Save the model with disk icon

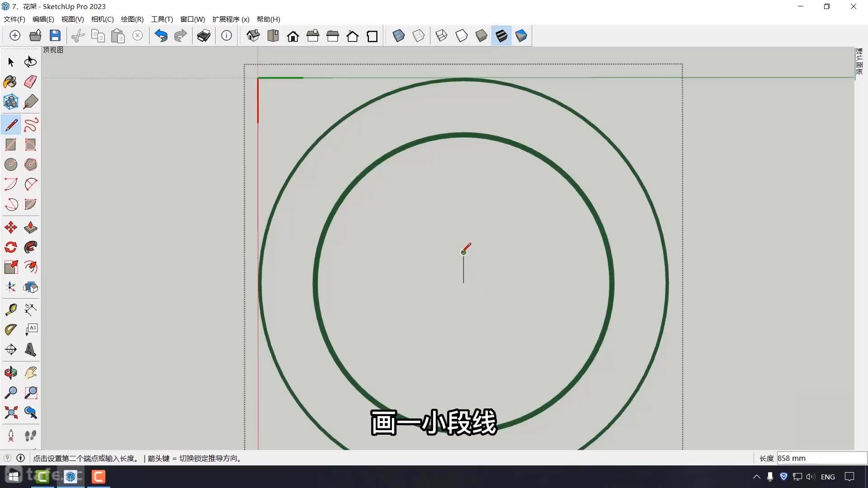coord(55,36)
